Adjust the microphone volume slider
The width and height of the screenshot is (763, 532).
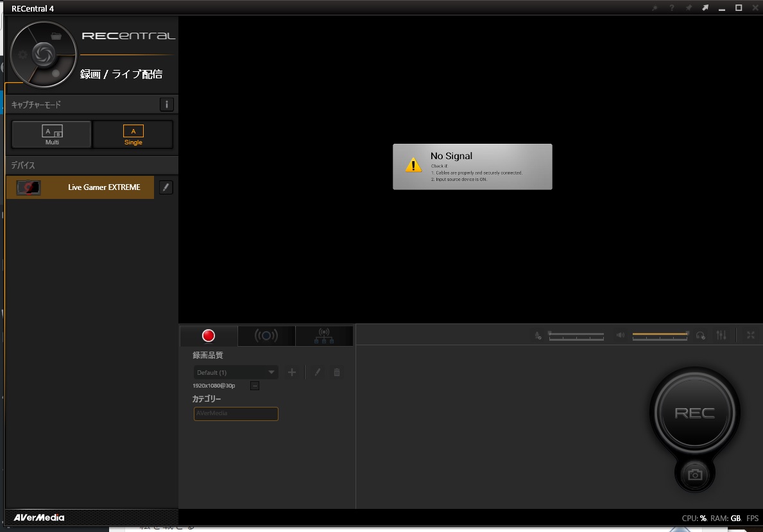(576, 336)
